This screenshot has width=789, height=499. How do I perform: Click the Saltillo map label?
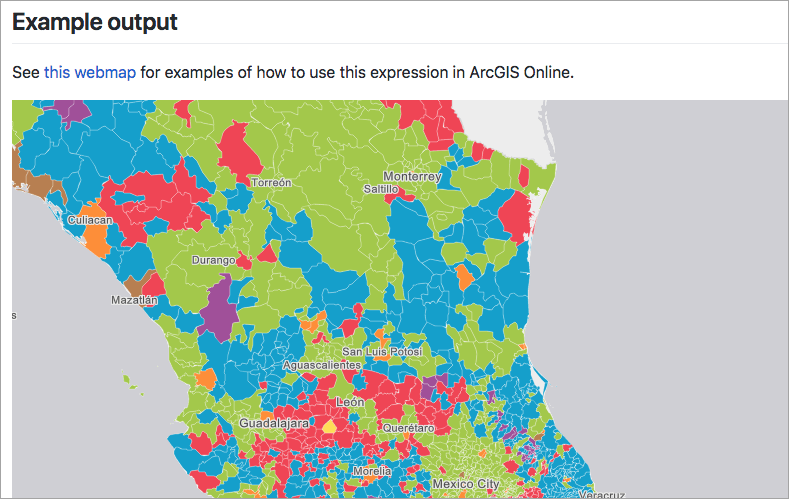coord(381,189)
